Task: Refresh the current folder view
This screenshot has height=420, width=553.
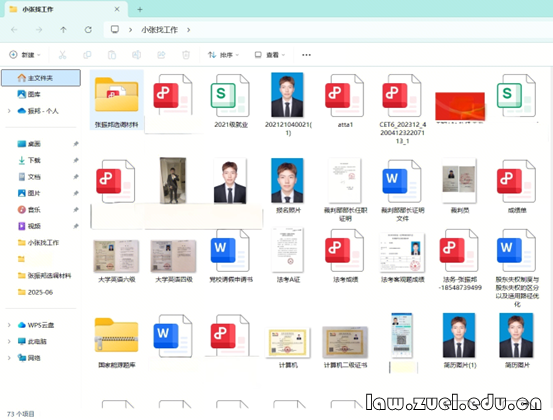Action: coord(88,30)
